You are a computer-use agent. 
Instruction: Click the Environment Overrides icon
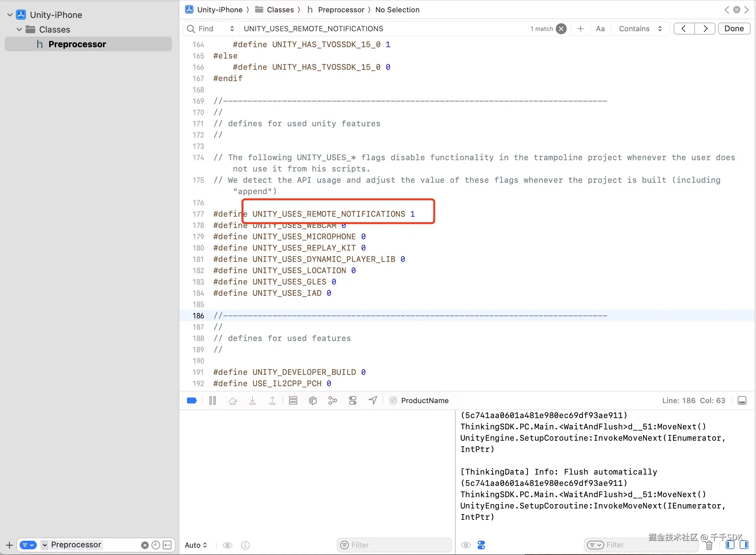click(352, 400)
